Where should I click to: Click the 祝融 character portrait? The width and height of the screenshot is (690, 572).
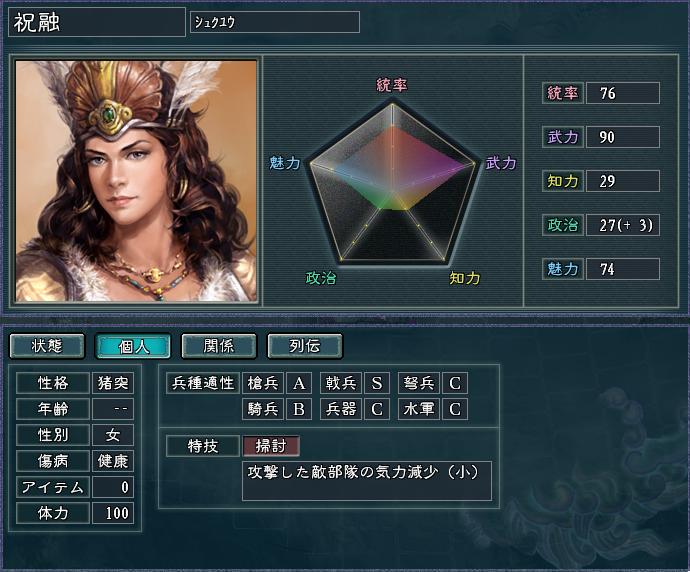[x=136, y=181]
